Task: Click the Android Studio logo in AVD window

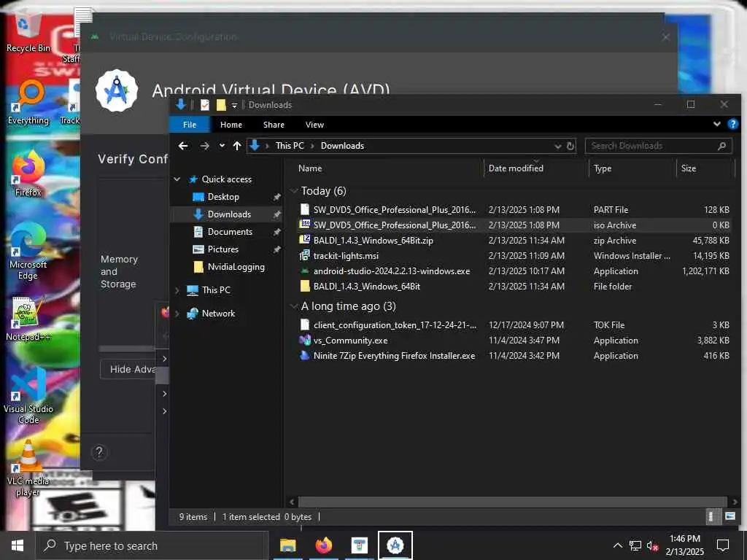Action: tap(117, 90)
